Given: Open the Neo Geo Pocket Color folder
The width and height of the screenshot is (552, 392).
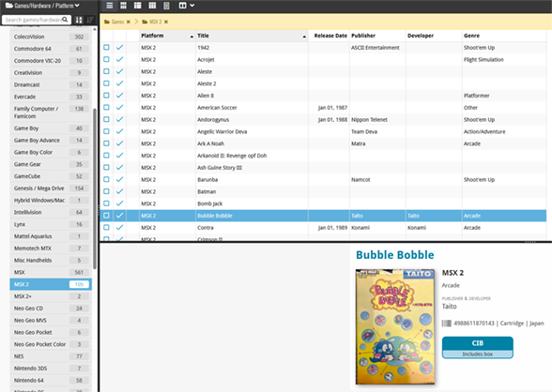Looking at the screenshot, I should [51, 344].
